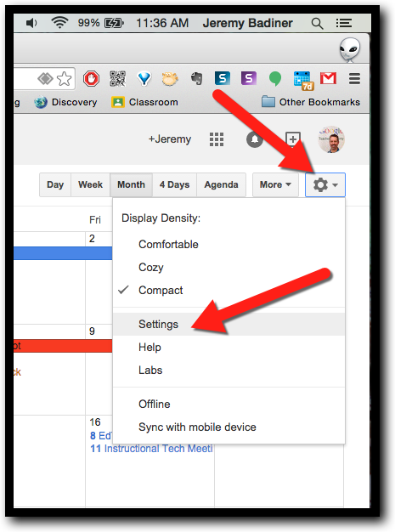Bookmark page with the star icon
This screenshot has height=532, width=395.
[x=64, y=79]
